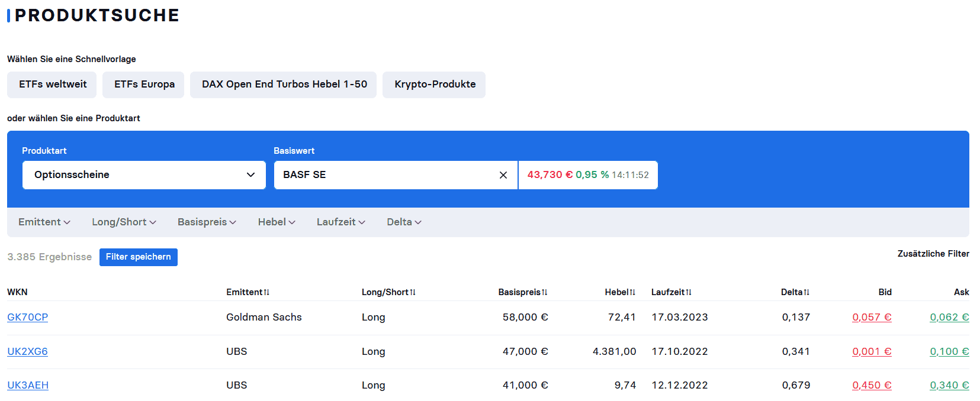The height and width of the screenshot is (401, 980).
Task: Click the 4.381,00 Hebel value
Action: [x=614, y=352]
